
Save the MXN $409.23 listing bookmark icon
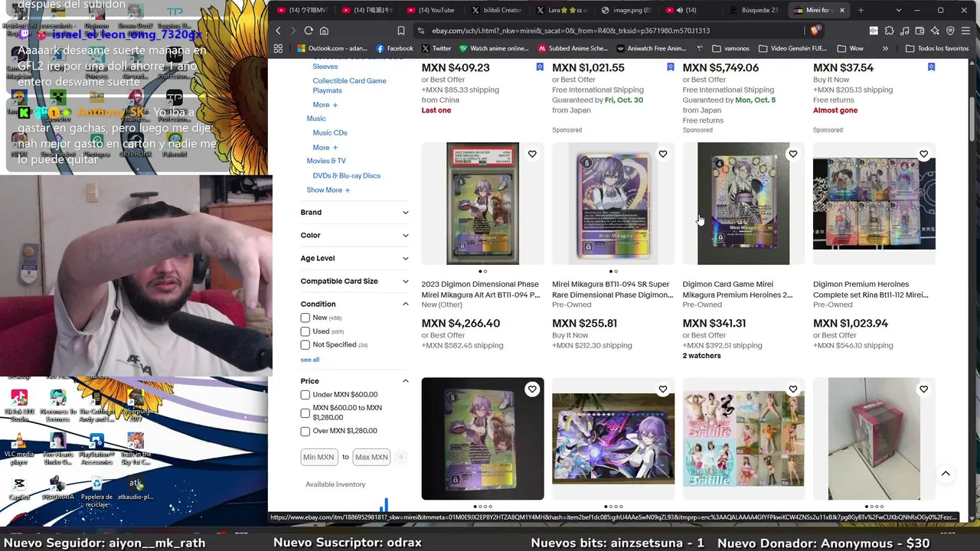coord(540,67)
